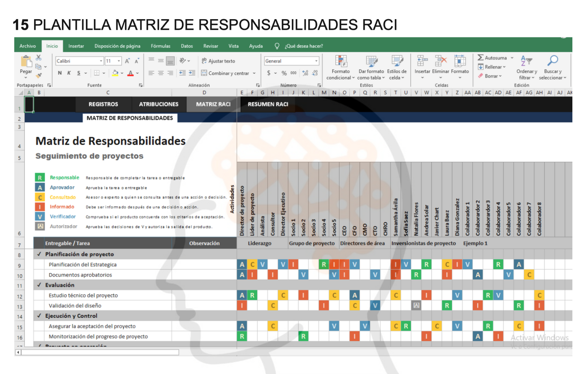Open Formato condicional icon
588x374 pixels.
click(341, 61)
